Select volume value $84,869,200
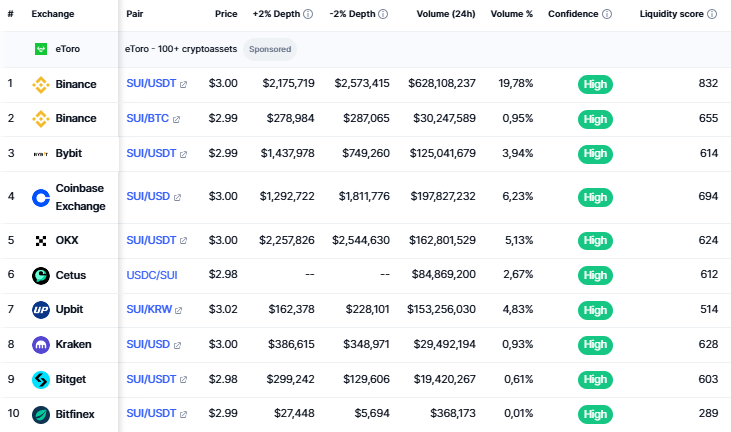731x432 pixels. (443, 274)
